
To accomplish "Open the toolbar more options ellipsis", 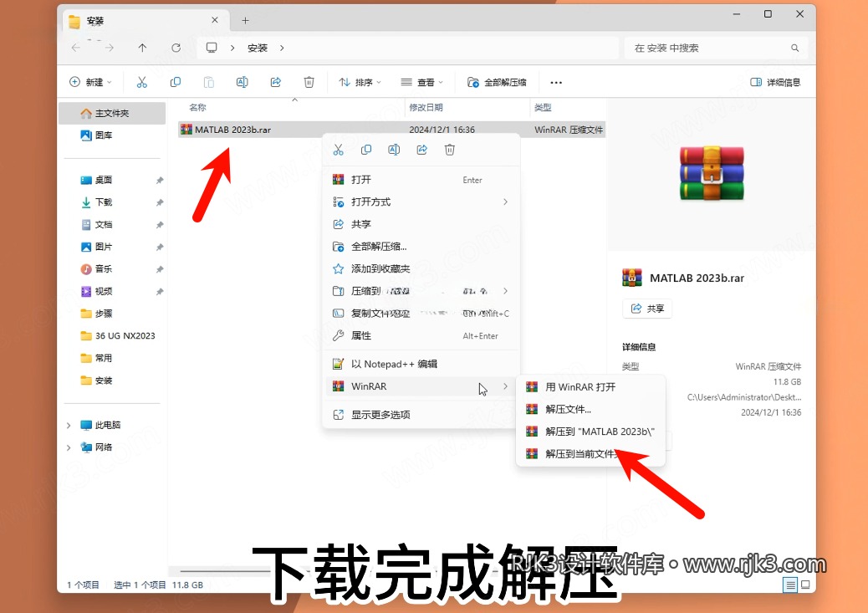I will [x=556, y=83].
